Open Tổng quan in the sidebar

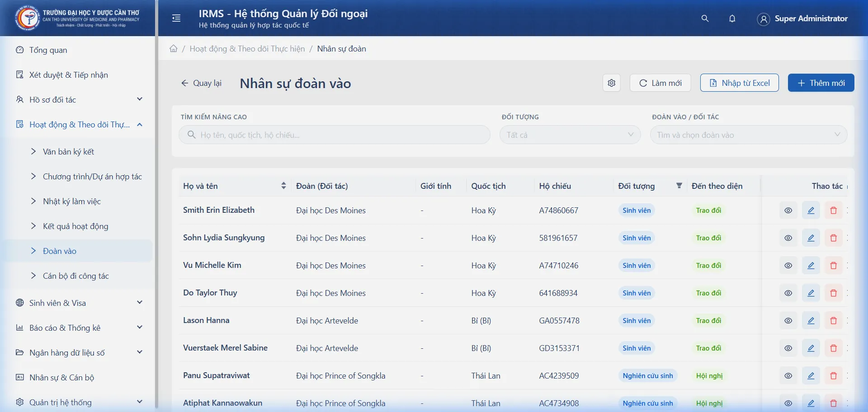point(48,50)
